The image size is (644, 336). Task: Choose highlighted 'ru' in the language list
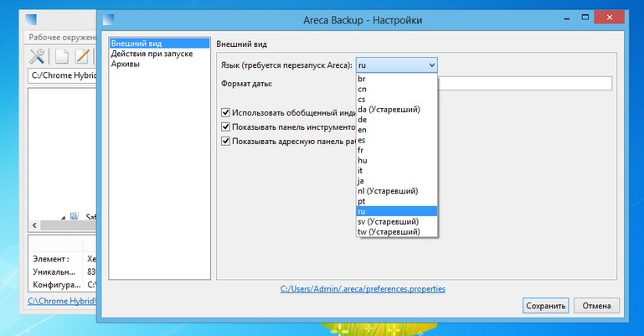click(x=396, y=211)
